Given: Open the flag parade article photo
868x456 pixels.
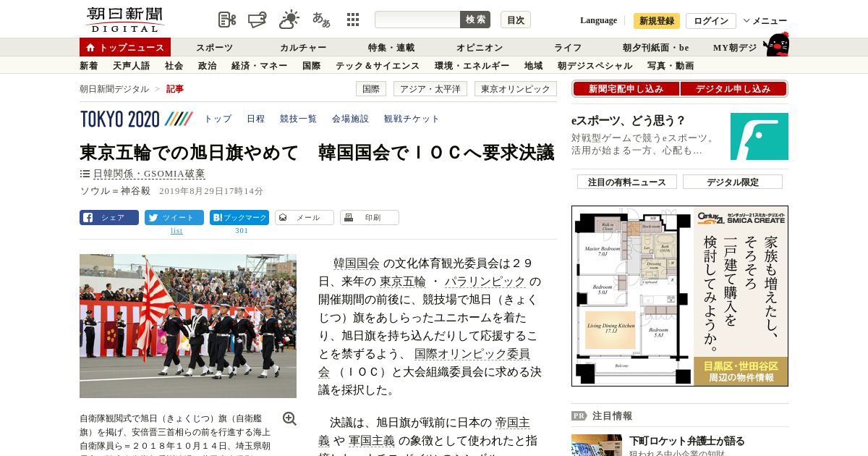Looking at the screenshot, I should pyautogui.click(x=188, y=326).
